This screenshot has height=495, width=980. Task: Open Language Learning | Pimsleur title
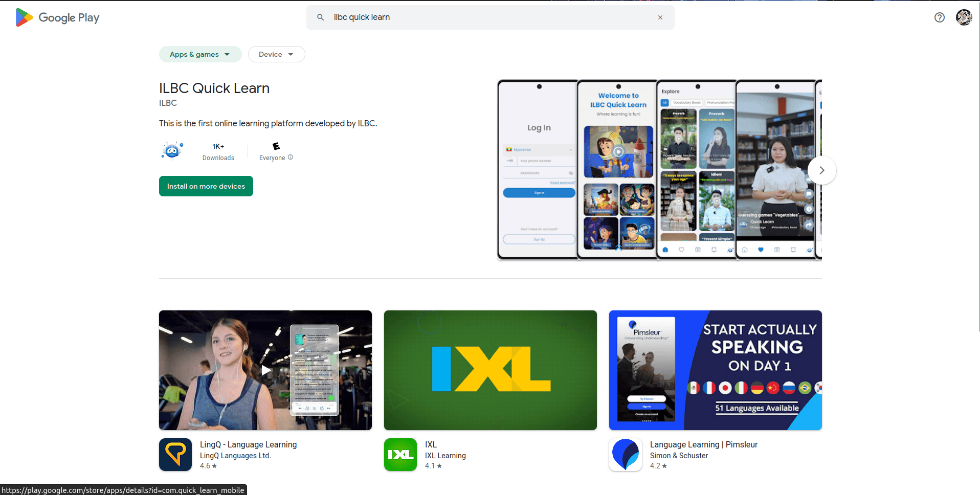(704, 444)
